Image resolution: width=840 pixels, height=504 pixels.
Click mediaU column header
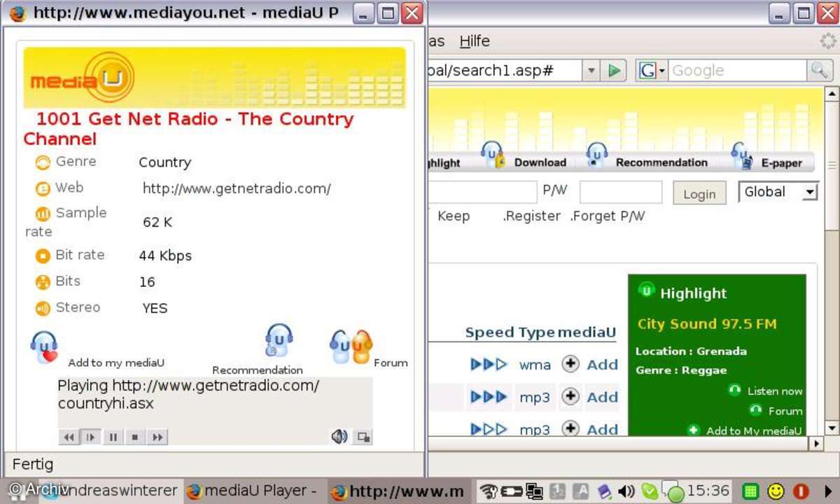(587, 332)
